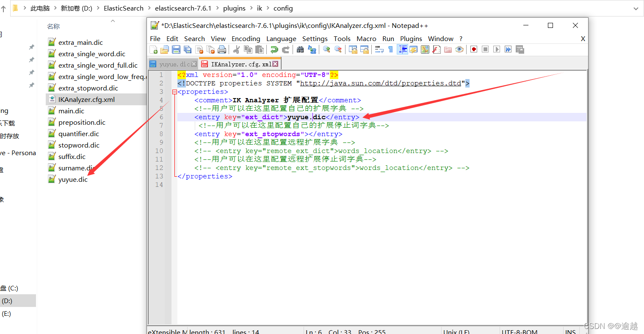This screenshot has height=334, width=644.
Task: Open the Encoding menu
Action: [246, 38]
